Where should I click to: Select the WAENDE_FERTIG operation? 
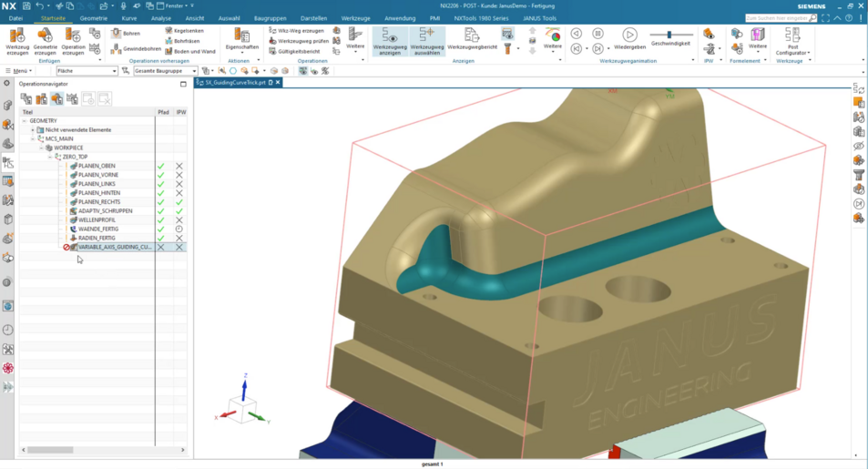pyautogui.click(x=98, y=229)
